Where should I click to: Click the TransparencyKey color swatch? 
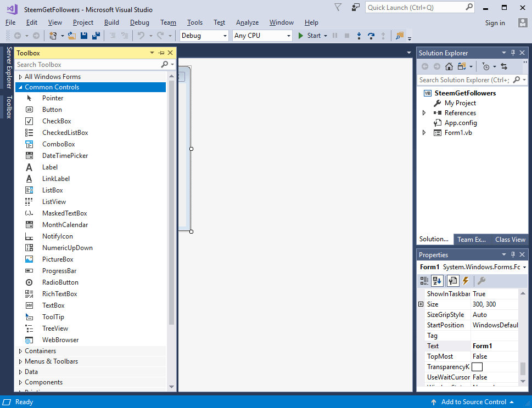[x=477, y=367]
